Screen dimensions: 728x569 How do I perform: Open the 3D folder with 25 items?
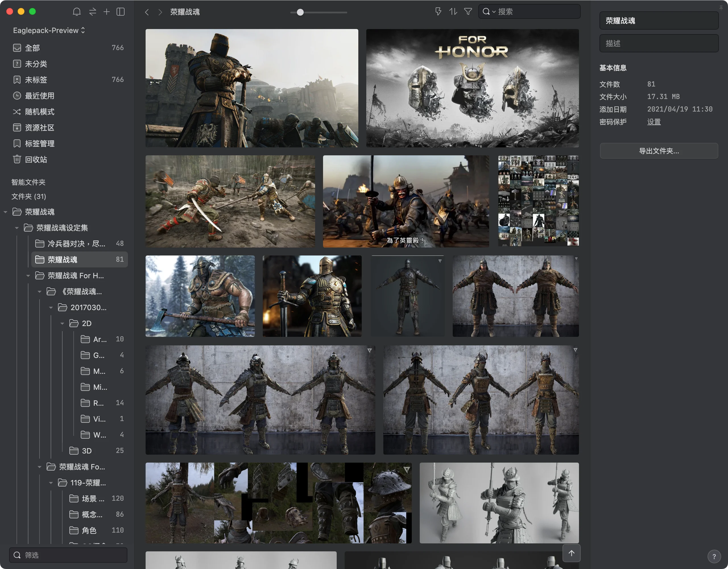click(x=97, y=451)
